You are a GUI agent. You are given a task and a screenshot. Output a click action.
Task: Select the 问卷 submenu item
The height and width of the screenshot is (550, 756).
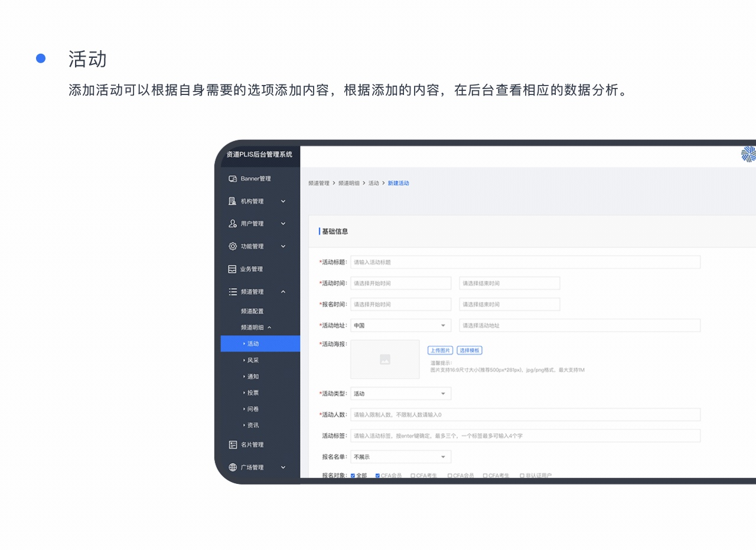pos(253,409)
